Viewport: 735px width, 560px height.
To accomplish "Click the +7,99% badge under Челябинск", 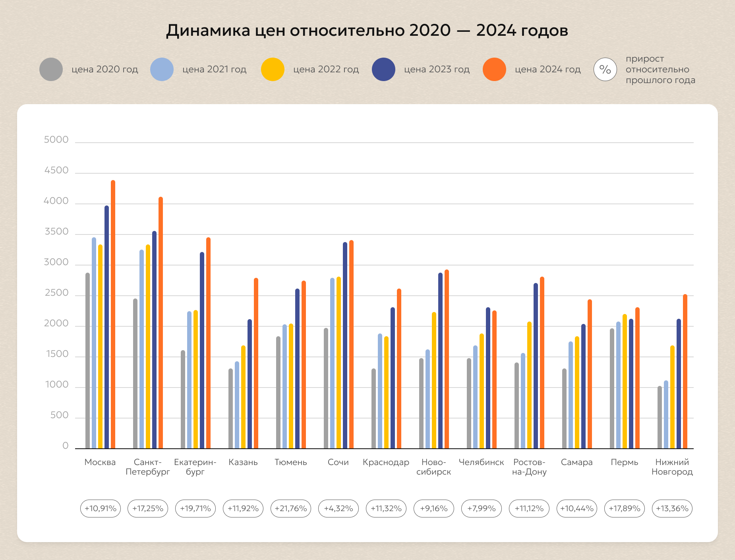I will coord(482,508).
